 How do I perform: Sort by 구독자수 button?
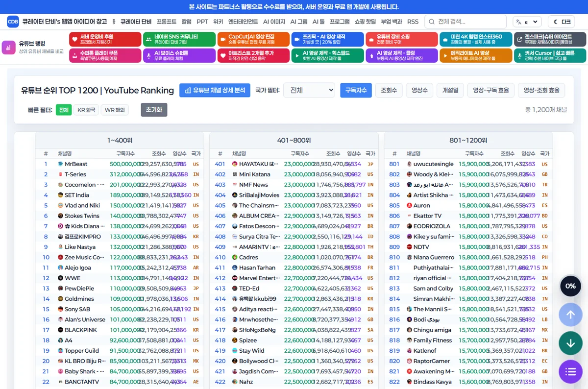point(356,90)
